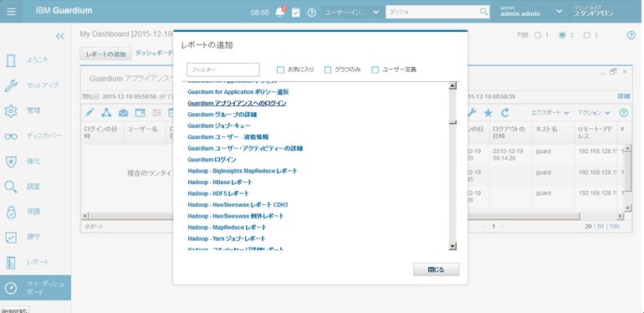Open the ユーザー・イン... dropdown in header
The width and height of the screenshot is (644, 313).
pos(352,13)
